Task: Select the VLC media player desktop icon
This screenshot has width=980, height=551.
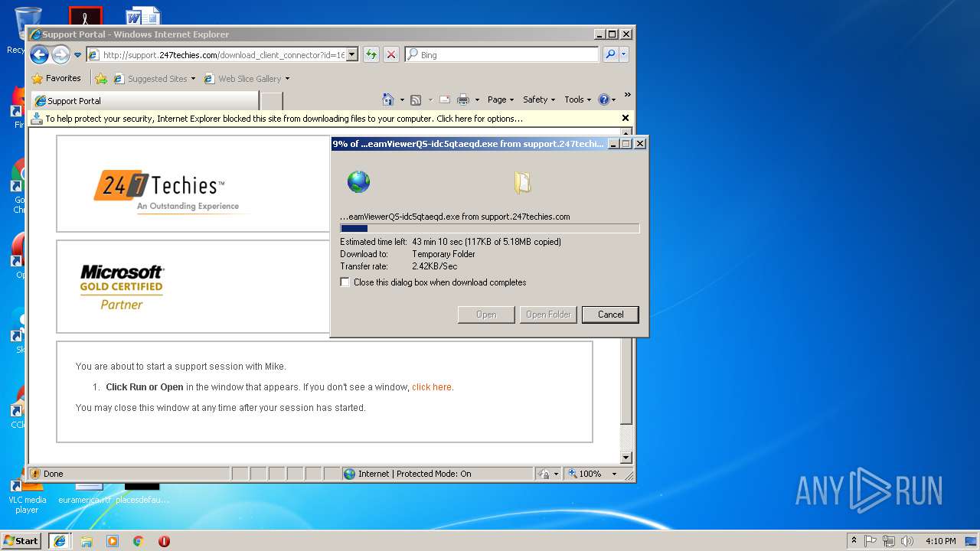Action: click(28, 497)
